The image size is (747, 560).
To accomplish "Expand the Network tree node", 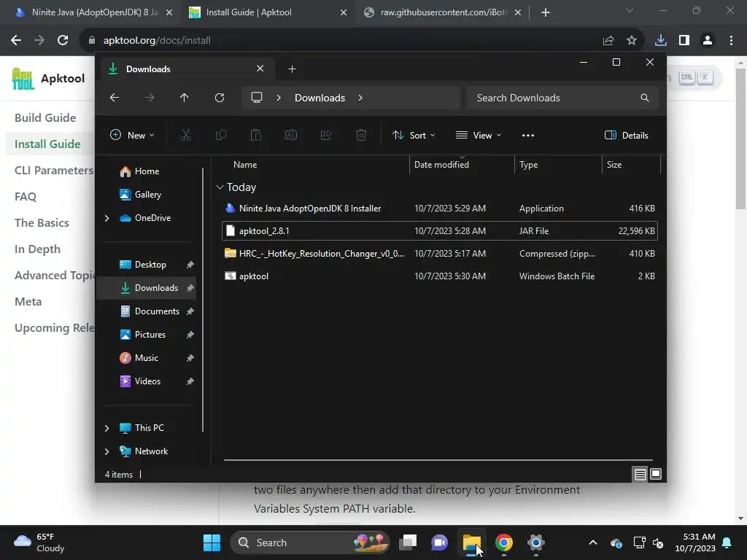I will [x=107, y=451].
